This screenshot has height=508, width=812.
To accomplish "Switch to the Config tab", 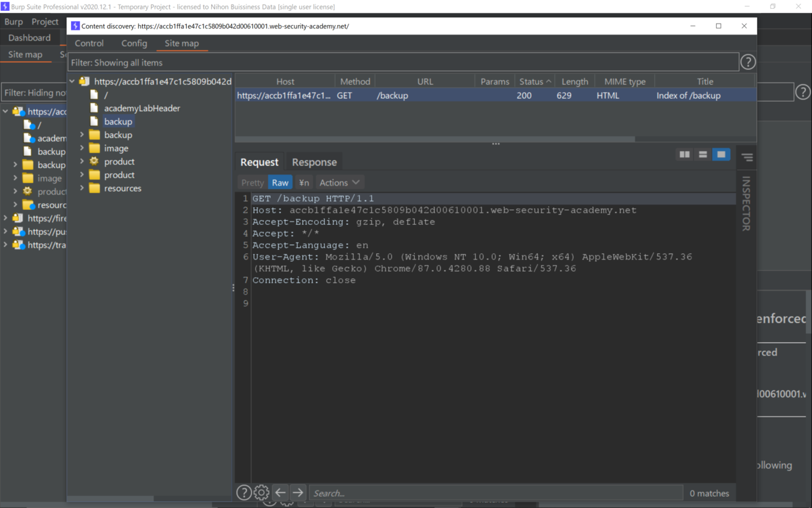I will coord(134,43).
